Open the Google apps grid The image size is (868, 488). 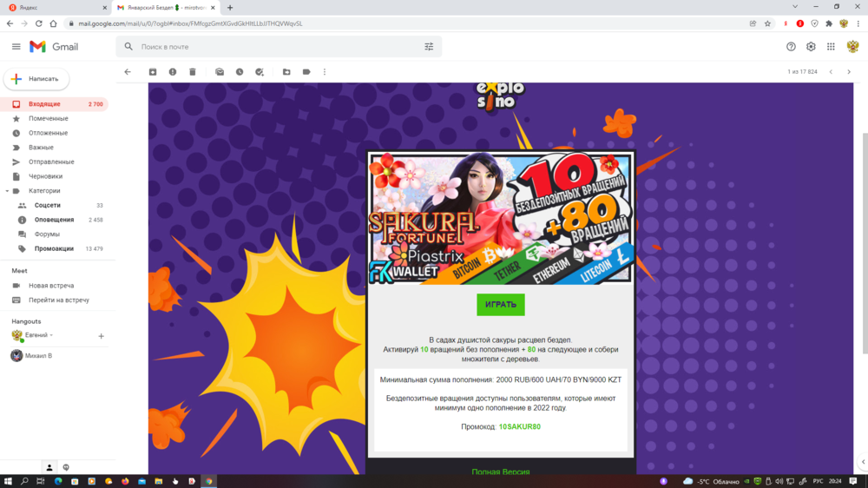point(831,47)
